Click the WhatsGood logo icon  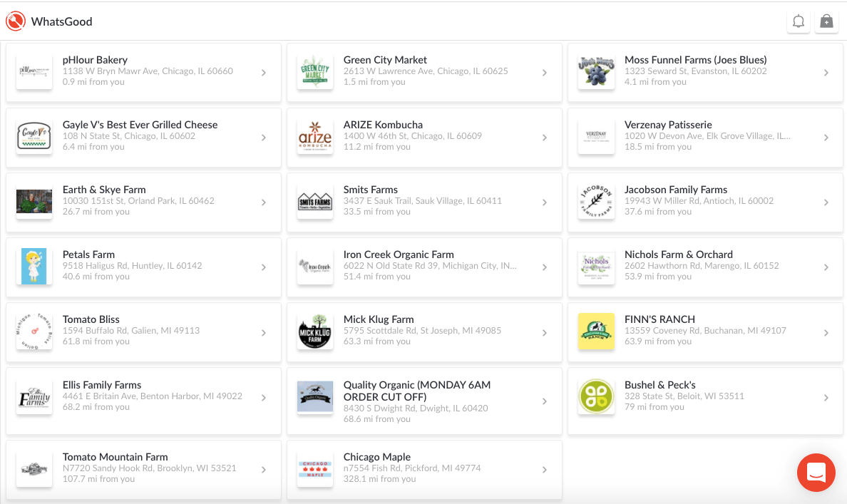16,21
